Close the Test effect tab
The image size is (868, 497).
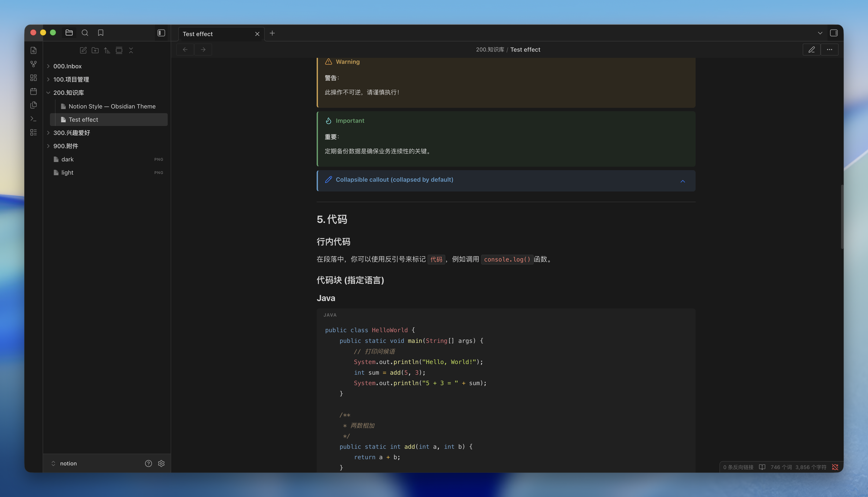point(257,34)
